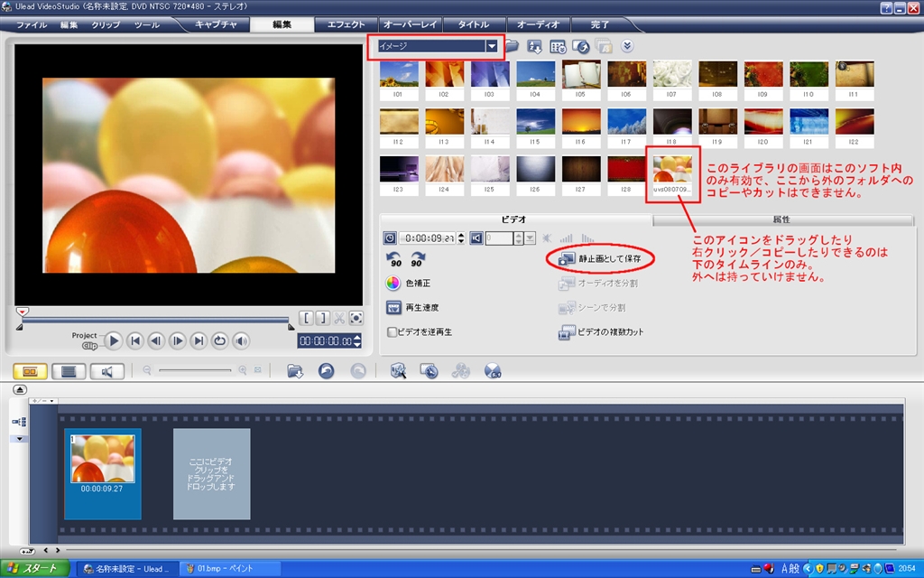Expand the track manager arrow on timeline left

[19, 439]
